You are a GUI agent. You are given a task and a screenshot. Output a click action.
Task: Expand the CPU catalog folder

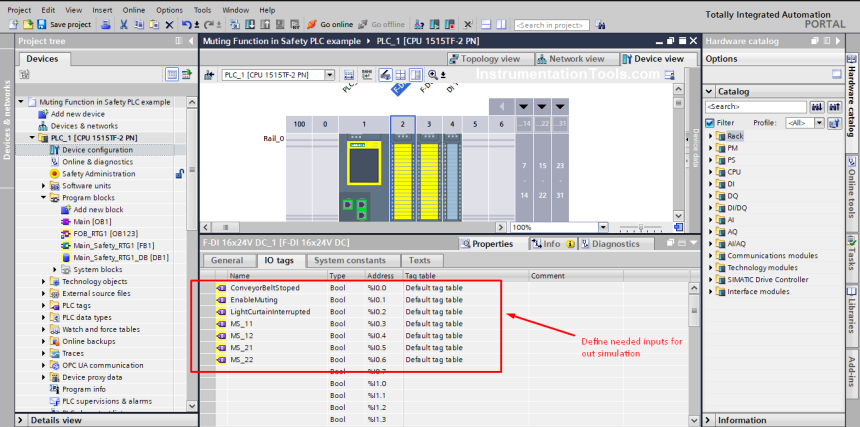click(x=711, y=172)
